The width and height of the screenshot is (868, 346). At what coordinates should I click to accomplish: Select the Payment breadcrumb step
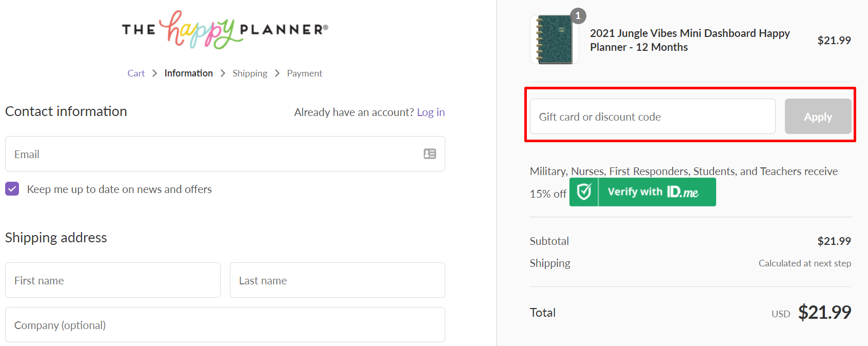tap(305, 73)
